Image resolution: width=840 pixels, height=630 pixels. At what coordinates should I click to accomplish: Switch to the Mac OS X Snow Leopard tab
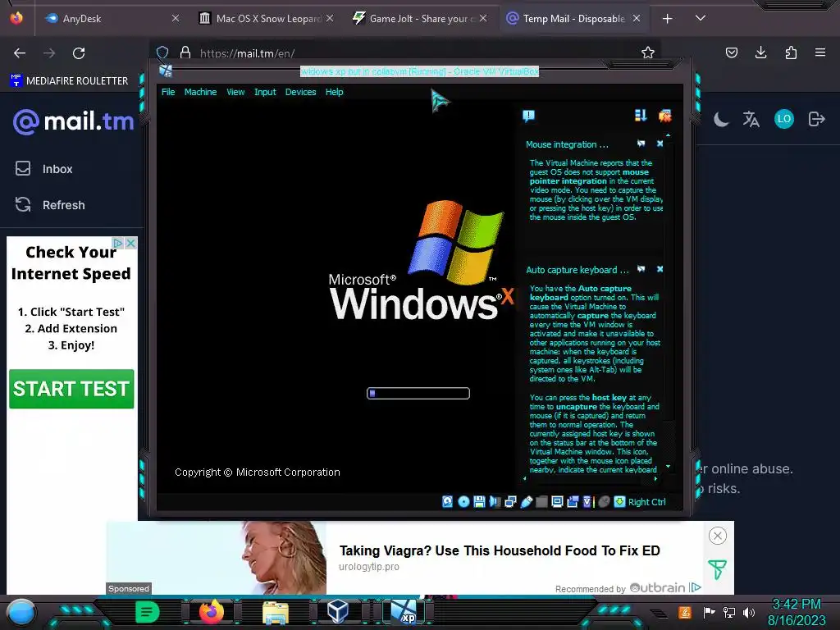pyautogui.click(x=267, y=18)
